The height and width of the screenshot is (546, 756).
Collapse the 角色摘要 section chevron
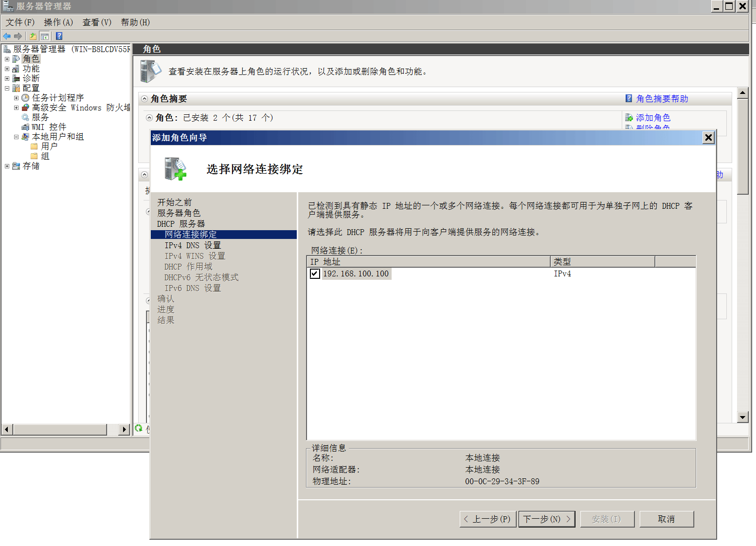point(144,99)
